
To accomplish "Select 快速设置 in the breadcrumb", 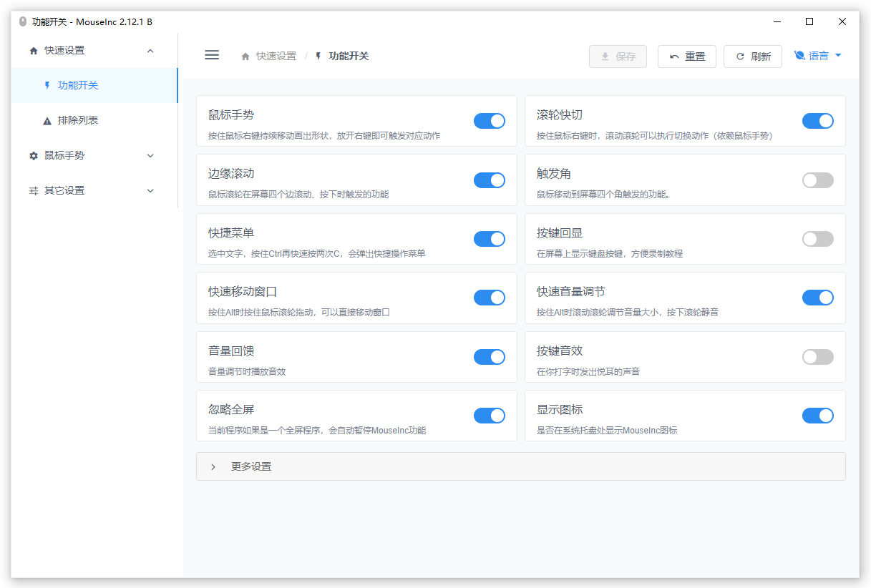I will click(x=276, y=56).
